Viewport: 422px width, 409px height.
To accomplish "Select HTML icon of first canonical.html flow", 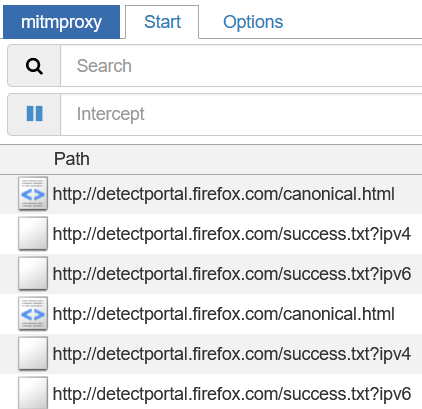I will click(x=33, y=194).
